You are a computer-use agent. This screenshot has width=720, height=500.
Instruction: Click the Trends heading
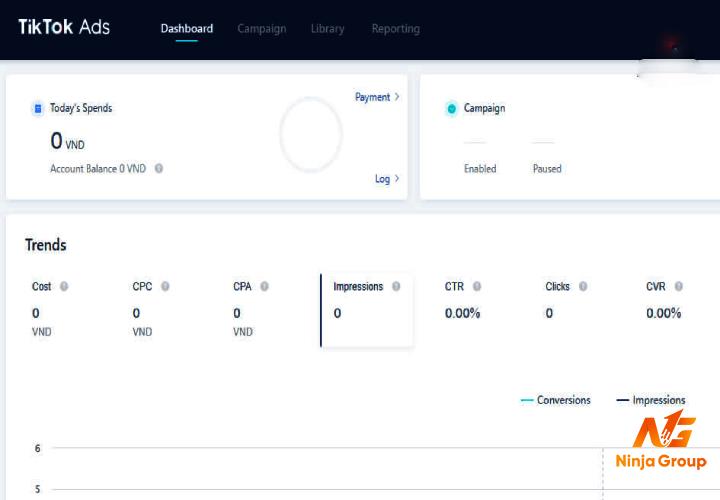pos(45,245)
